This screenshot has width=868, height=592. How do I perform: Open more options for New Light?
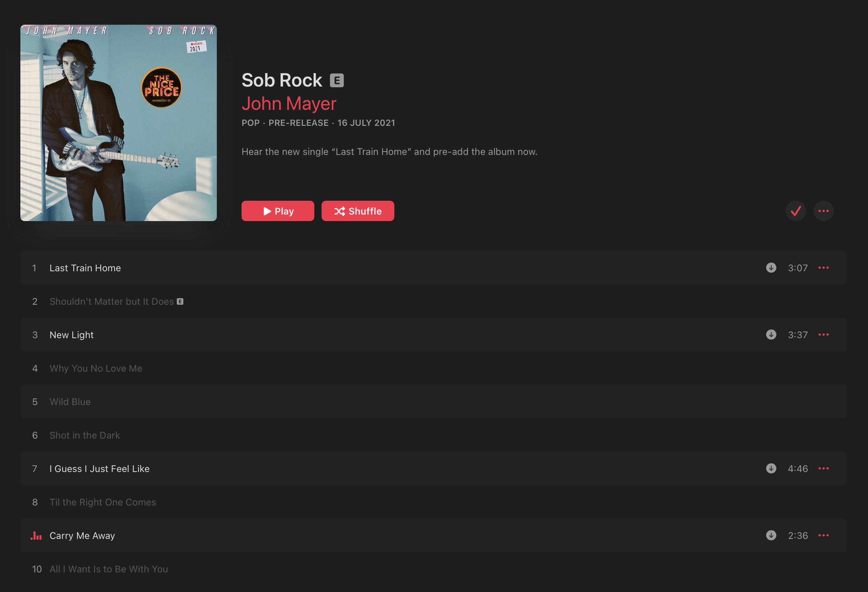pyautogui.click(x=824, y=335)
